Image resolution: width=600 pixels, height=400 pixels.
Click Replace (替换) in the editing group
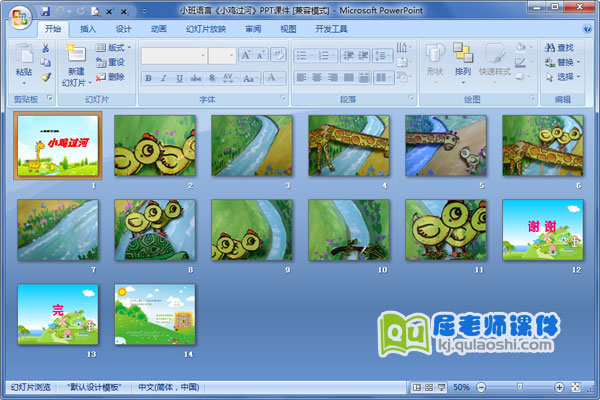pos(562,62)
